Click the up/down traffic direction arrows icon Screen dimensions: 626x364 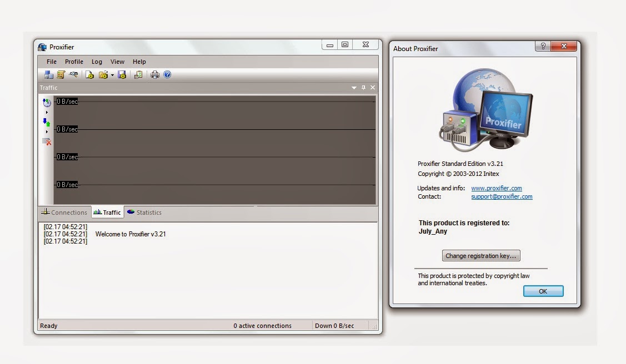point(47,123)
